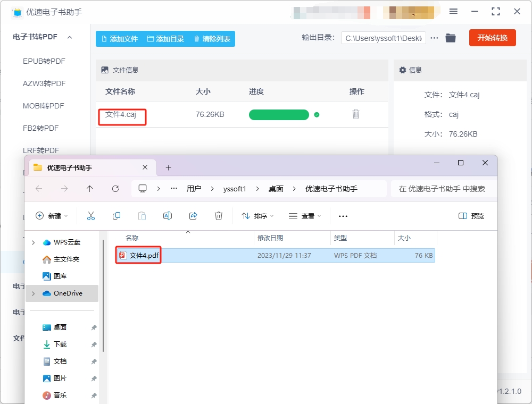Screen dimensions: 532x404
Task: Click the 添加文件 button
Action: 119,39
